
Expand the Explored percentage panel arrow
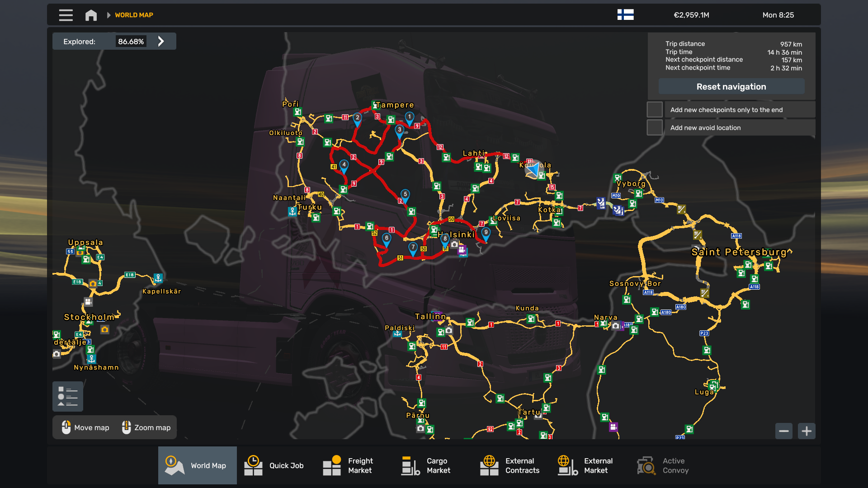(x=161, y=41)
